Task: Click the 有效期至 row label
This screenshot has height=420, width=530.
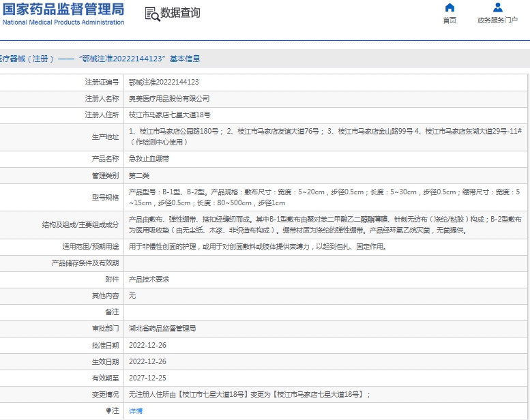Action: [105, 378]
